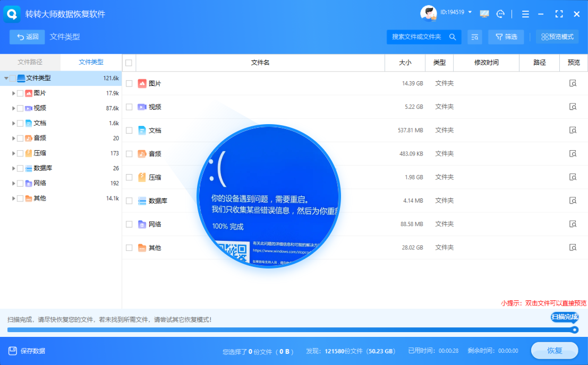Image resolution: width=588 pixels, height=365 pixels.
Task: Click the scan progress bar handle
Action: click(575, 330)
